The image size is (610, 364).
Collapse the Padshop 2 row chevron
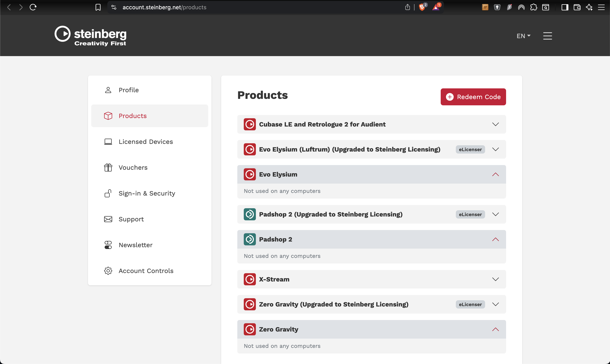495,239
